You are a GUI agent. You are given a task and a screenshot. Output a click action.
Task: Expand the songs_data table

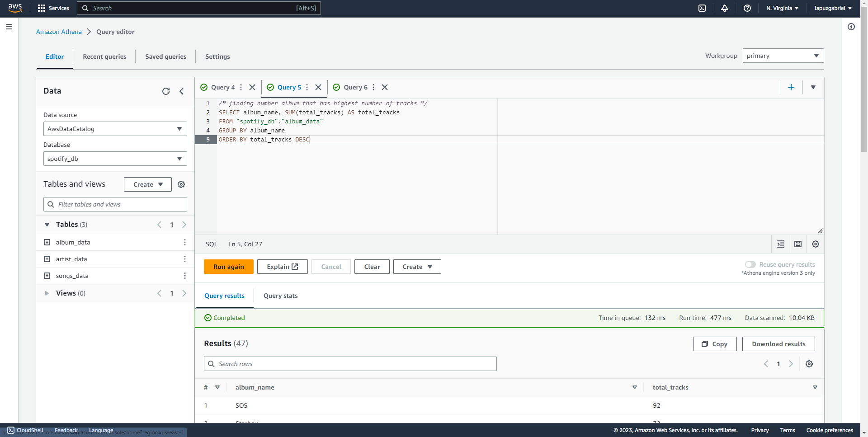pos(47,276)
